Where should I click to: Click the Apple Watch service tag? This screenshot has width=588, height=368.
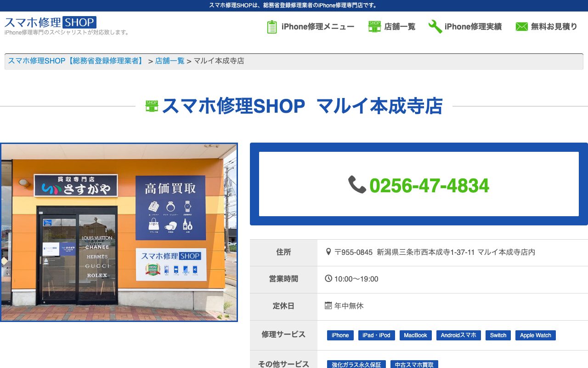(536, 335)
